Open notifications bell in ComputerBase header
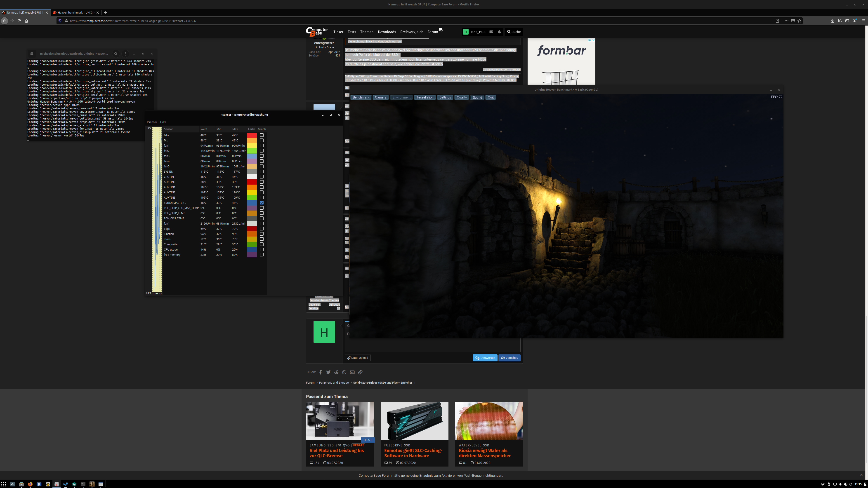 (499, 32)
